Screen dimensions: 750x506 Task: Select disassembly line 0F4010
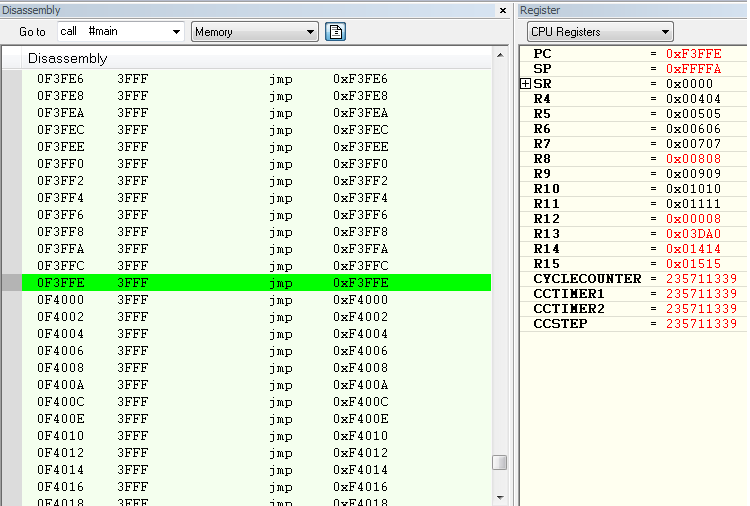(256, 436)
